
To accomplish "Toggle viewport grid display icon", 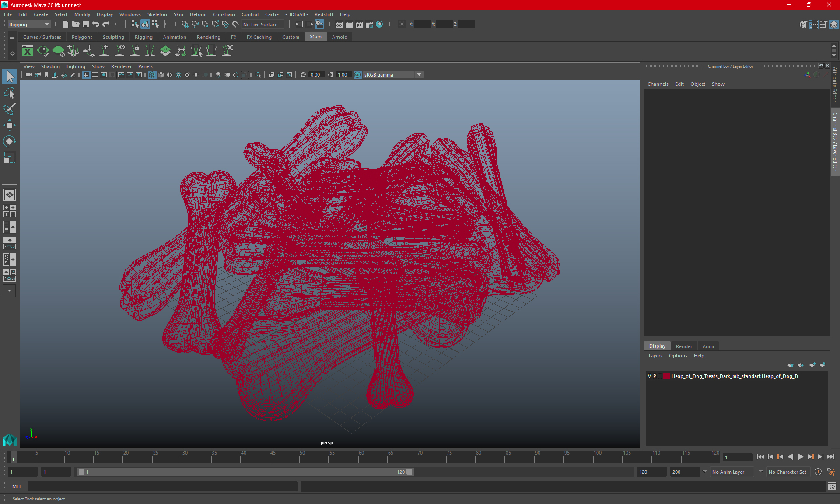I will tap(86, 75).
